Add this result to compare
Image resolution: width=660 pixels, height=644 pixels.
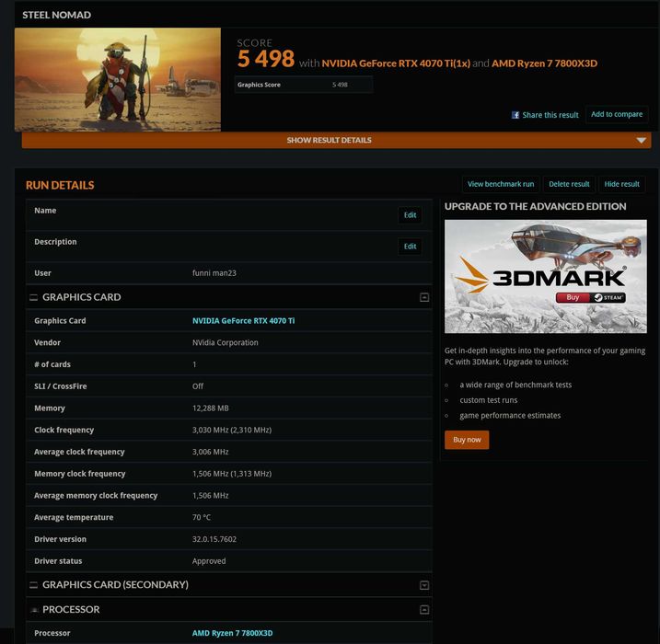point(617,114)
